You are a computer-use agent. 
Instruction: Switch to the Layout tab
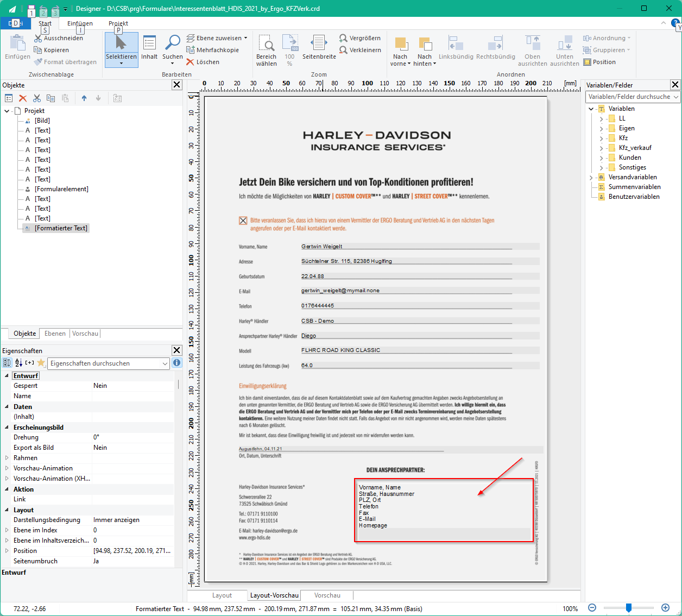(222, 595)
